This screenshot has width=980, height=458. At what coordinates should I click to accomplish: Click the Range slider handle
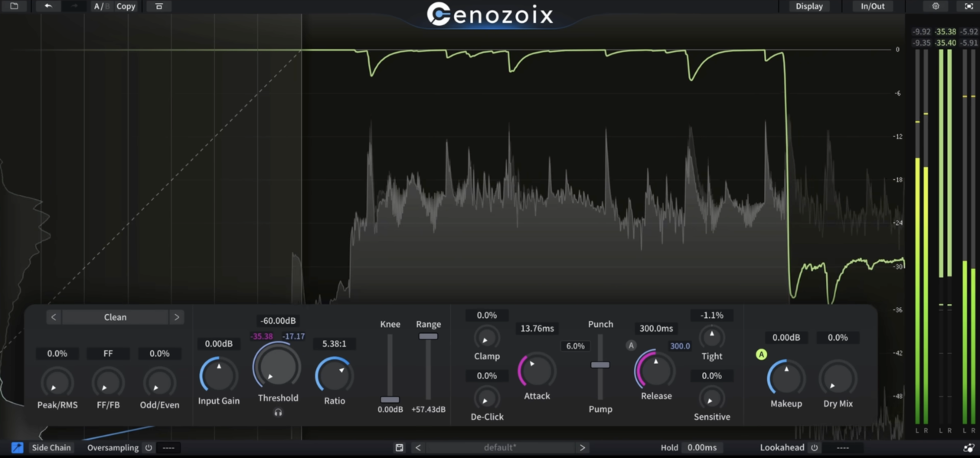428,336
